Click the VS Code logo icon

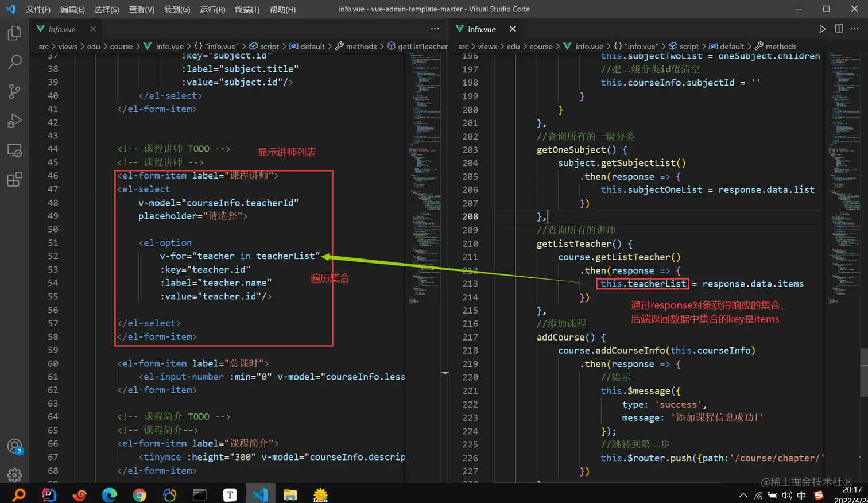click(10, 9)
